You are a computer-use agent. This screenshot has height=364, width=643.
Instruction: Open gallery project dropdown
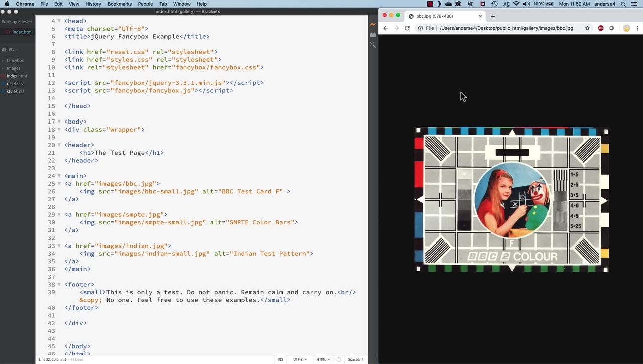10,49
